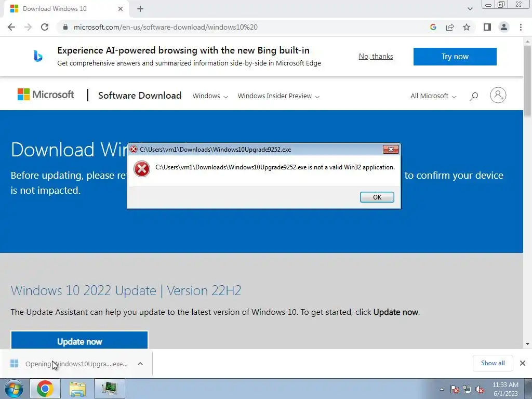
Task: Click the muted volume tray icon
Action: tap(480, 389)
